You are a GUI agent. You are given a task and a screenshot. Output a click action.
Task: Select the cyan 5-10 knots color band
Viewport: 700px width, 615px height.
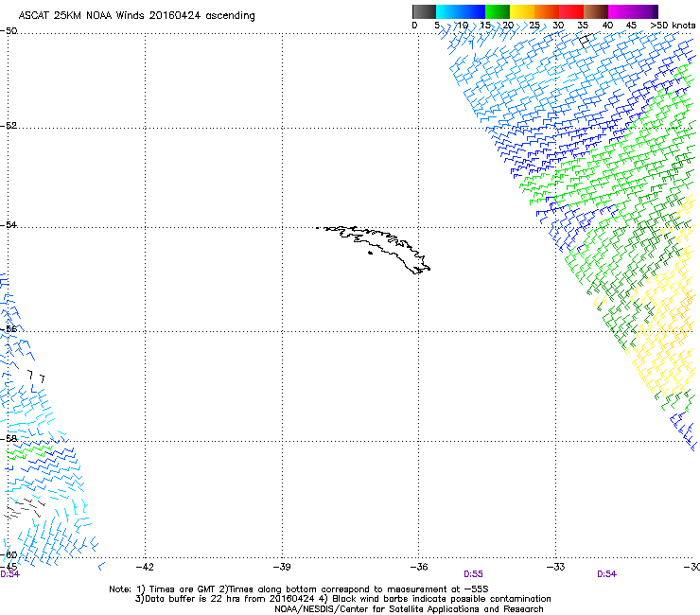click(448, 11)
